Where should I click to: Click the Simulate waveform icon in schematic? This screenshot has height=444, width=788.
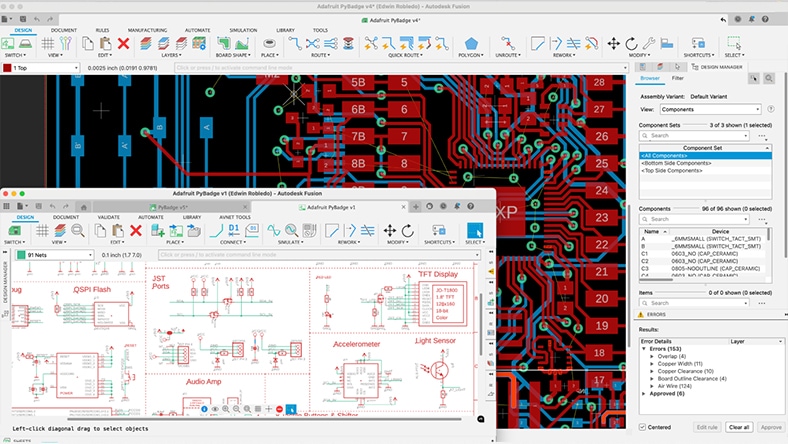[x=273, y=231]
